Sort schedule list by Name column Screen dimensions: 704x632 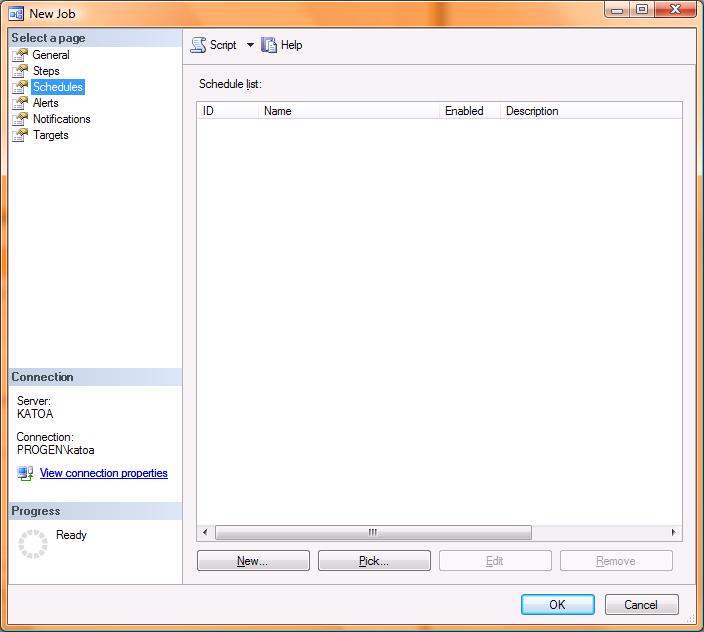coord(349,111)
